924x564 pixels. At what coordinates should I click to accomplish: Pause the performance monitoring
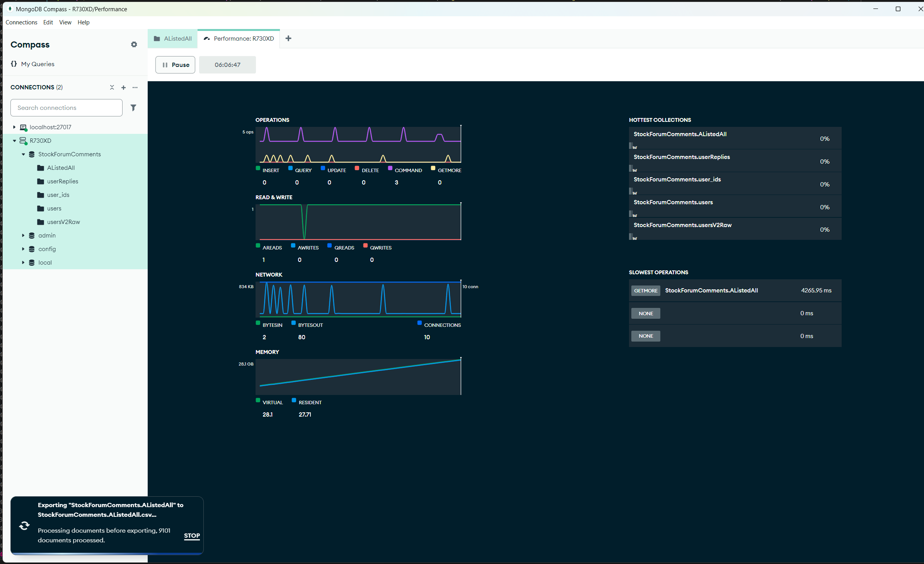point(176,65)
